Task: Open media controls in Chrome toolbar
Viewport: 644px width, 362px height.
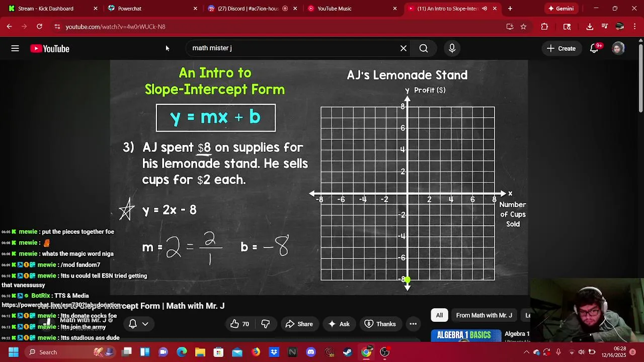Action: coord(605,27)
